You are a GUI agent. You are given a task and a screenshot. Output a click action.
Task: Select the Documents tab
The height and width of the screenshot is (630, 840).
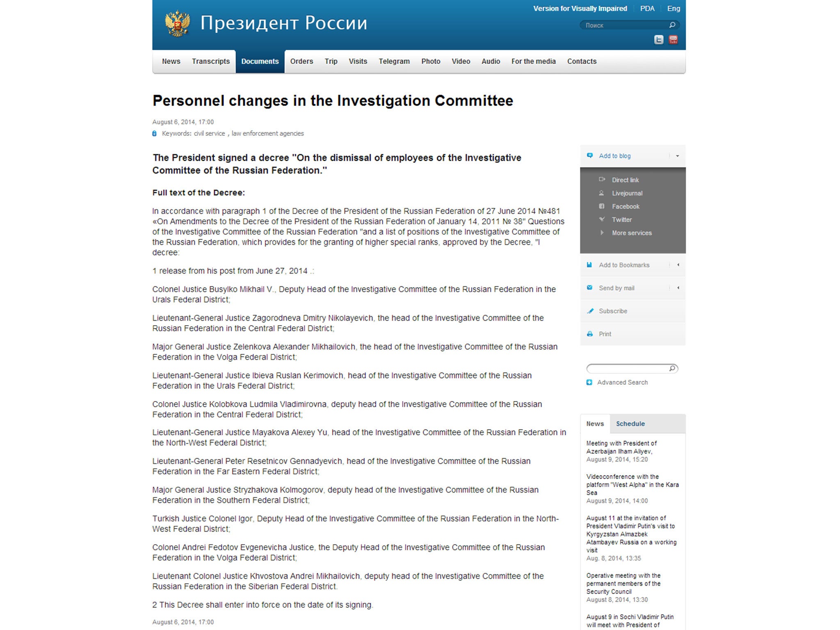coord(259,61)
